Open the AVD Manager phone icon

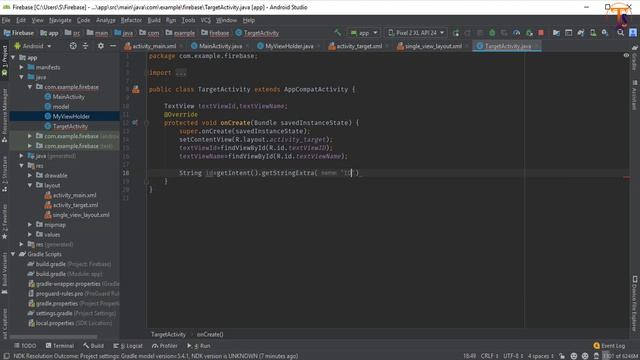point(593,33)
